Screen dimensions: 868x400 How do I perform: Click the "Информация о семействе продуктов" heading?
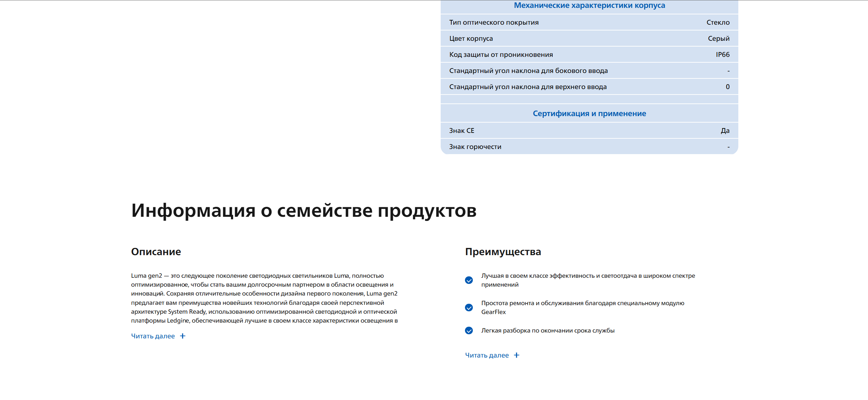pos(304,210)
